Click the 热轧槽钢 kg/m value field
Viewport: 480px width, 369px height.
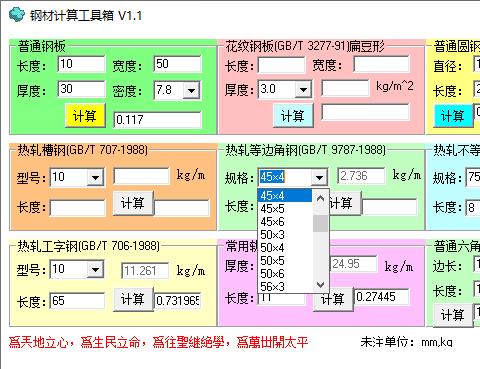(x=141, y=176)
